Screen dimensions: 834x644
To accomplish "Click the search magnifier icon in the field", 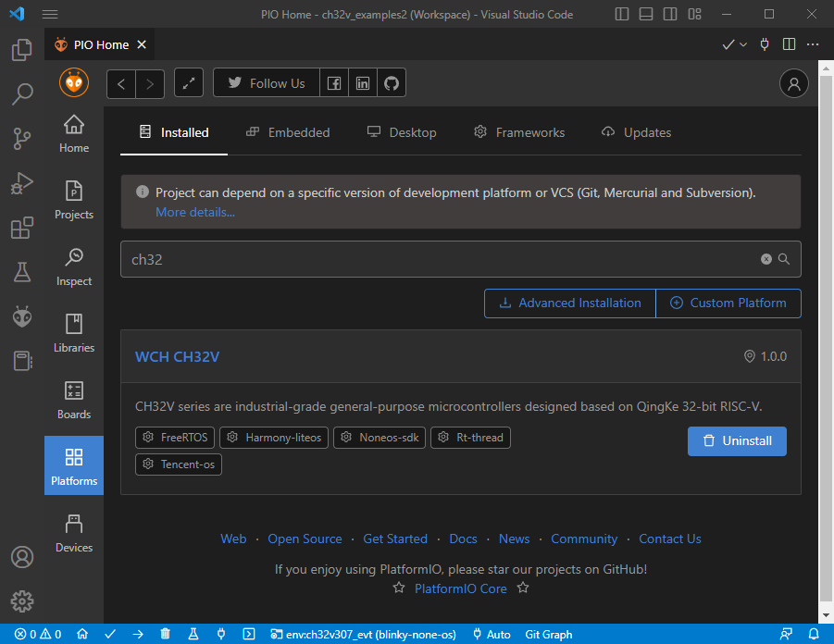I will click(x=783, y=259).
